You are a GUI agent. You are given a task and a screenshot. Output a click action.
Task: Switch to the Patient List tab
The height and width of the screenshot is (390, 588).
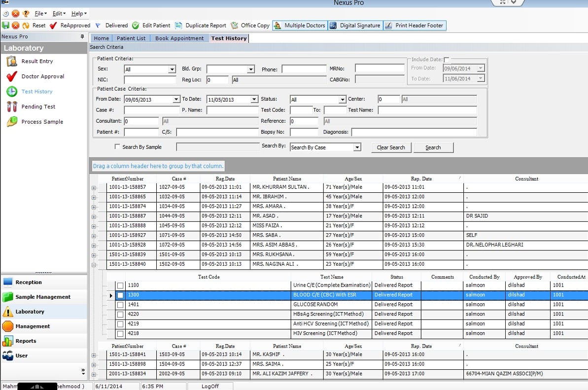click(x=131, y=38)
